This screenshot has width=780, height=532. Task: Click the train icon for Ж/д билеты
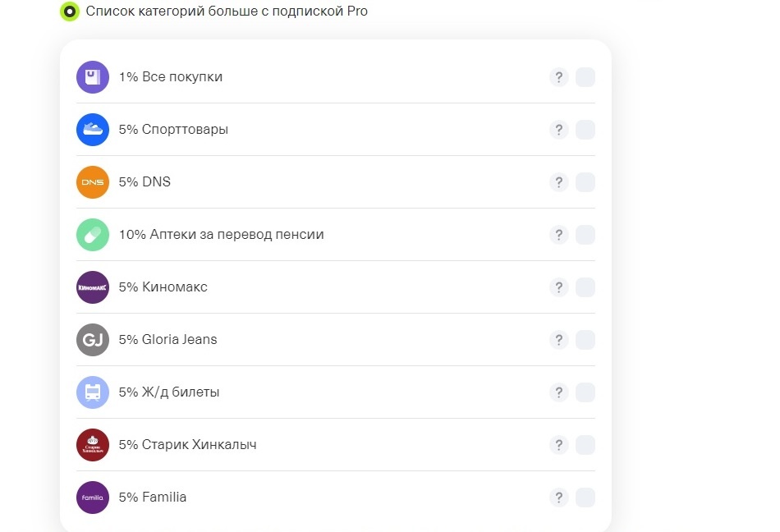tap(93, 392)
